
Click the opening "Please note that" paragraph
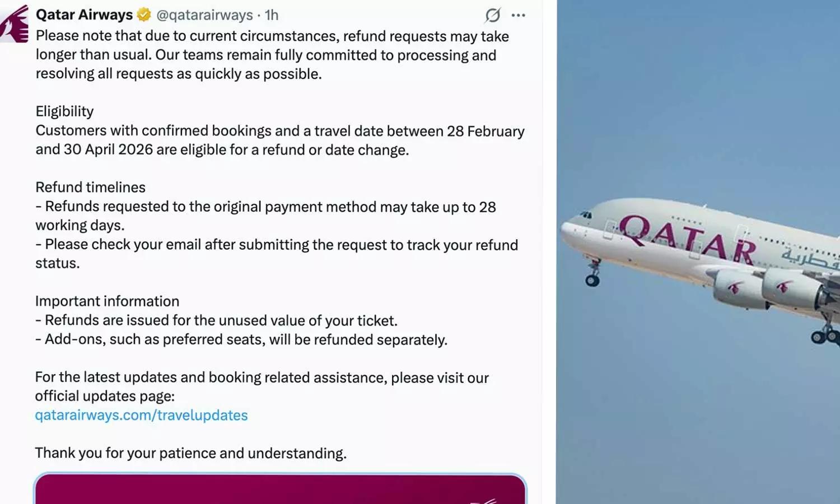click(x=272, y=55)
